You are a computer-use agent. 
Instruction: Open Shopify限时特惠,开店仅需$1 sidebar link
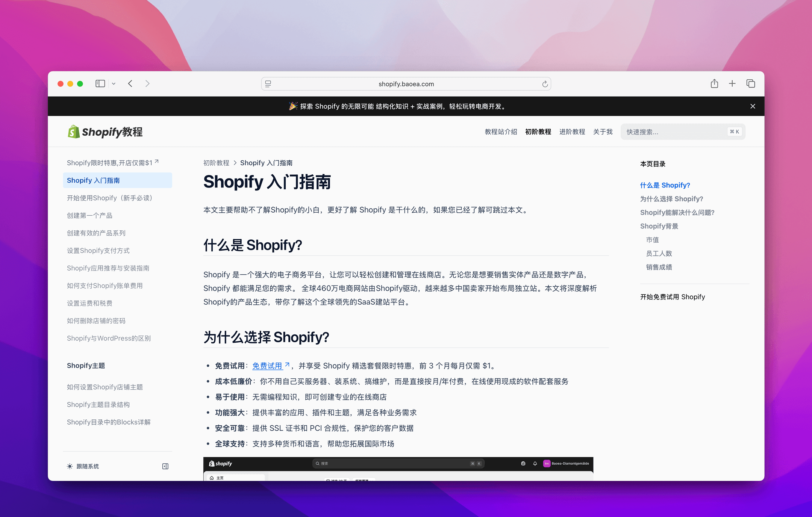point(113,163)
